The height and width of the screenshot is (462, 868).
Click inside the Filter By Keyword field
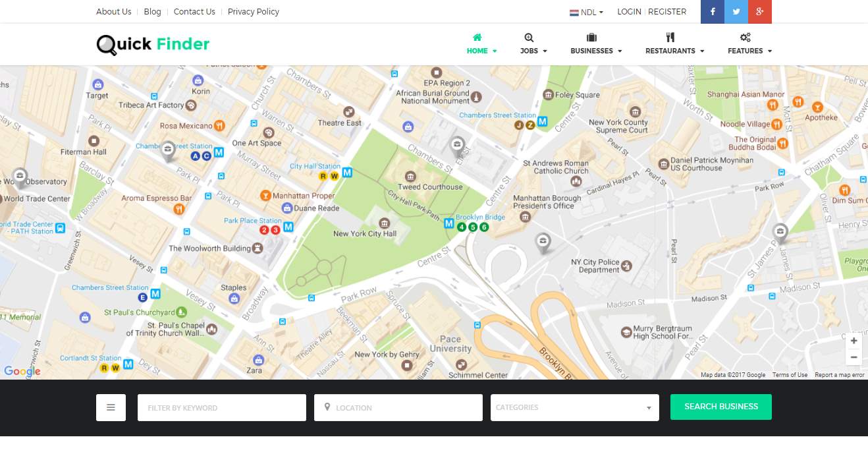click(x=221, y=407)
